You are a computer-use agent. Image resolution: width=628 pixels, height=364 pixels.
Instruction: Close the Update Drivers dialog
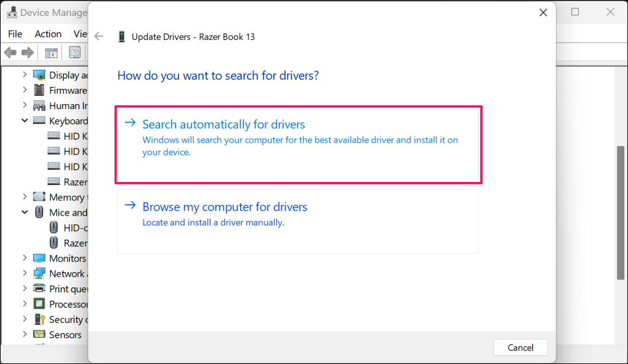[x=543, y=12]
